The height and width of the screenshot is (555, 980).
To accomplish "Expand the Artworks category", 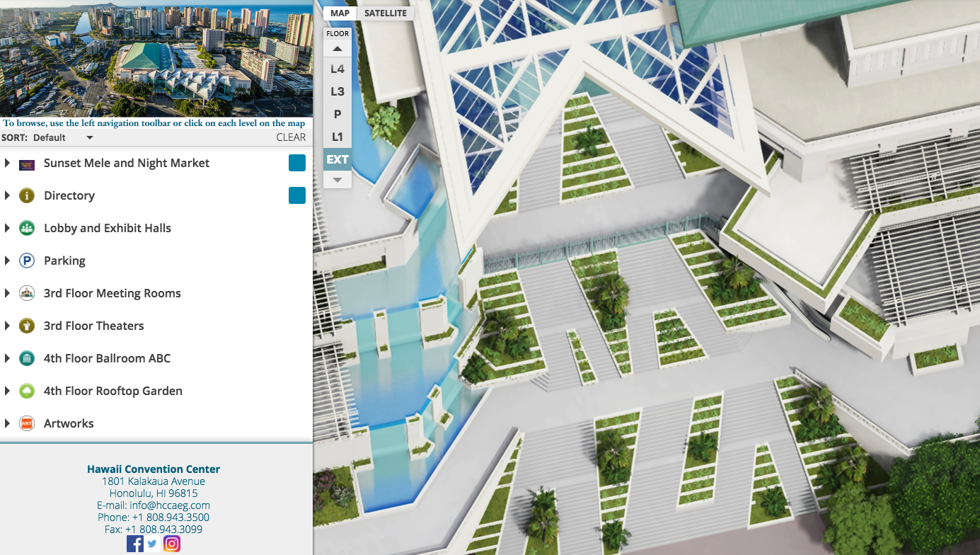I will (7, 423).
